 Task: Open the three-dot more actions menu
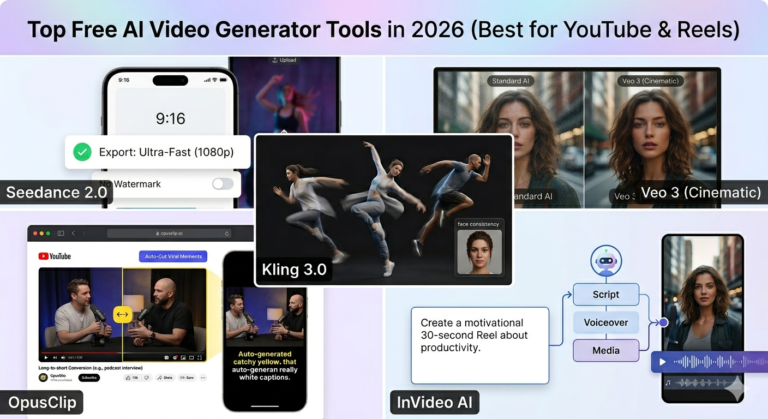203,378
